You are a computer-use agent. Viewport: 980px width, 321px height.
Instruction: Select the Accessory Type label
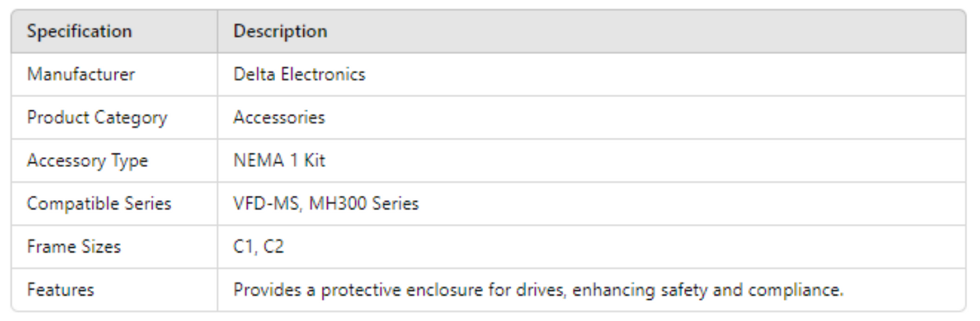(x=87, y=161)
